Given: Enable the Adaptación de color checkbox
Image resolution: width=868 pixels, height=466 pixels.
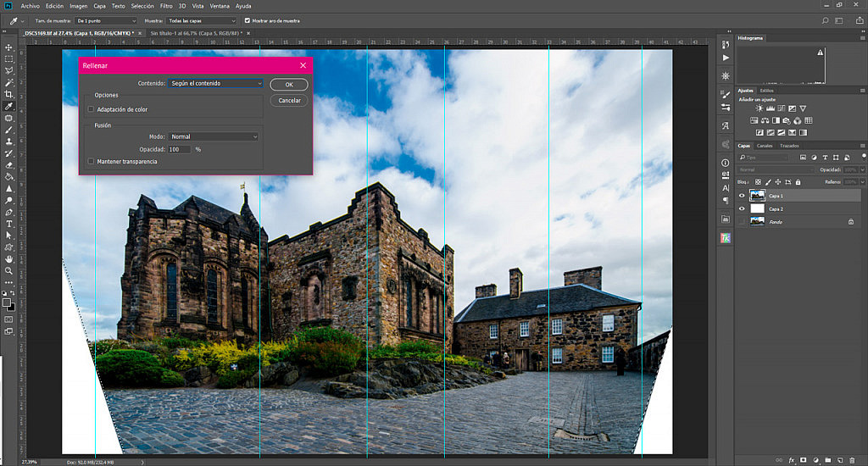Looking at the screenshot, I should (91, 109).
